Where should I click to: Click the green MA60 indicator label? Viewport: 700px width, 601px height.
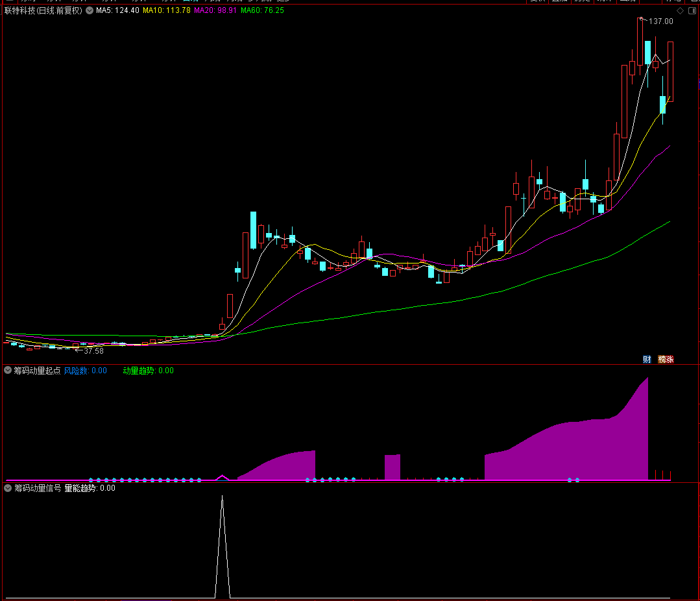pyautogui.click(x=262, y=11)
